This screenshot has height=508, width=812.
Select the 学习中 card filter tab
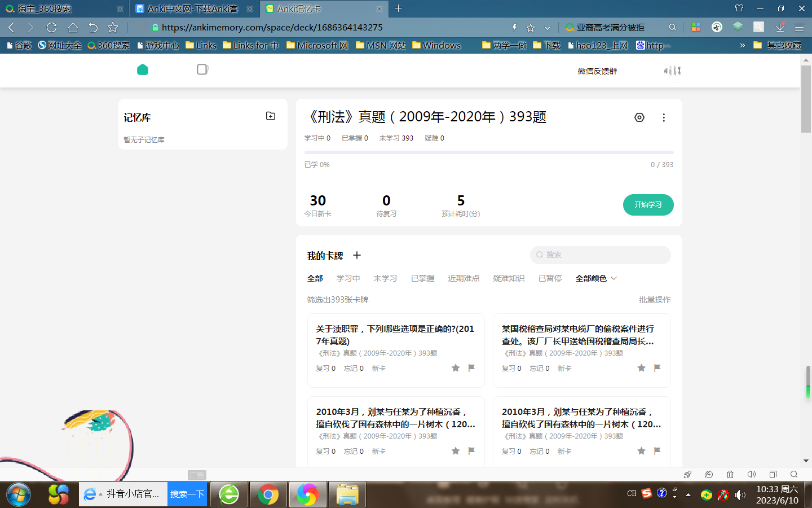pos(348,278)
